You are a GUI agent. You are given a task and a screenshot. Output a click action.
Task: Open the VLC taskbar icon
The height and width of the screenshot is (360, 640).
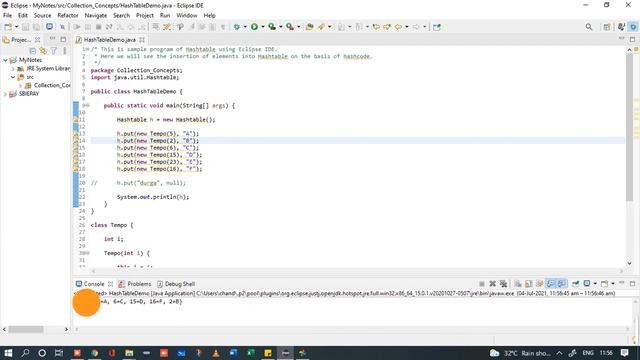(x=216, y=353)
